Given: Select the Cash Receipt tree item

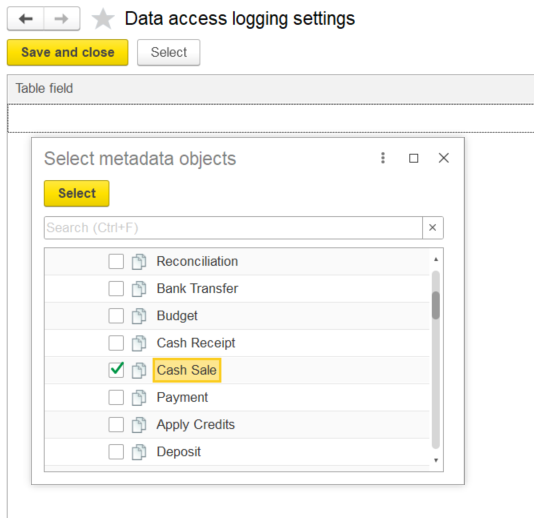Looking at the screenshot, I should pos(196,343).
